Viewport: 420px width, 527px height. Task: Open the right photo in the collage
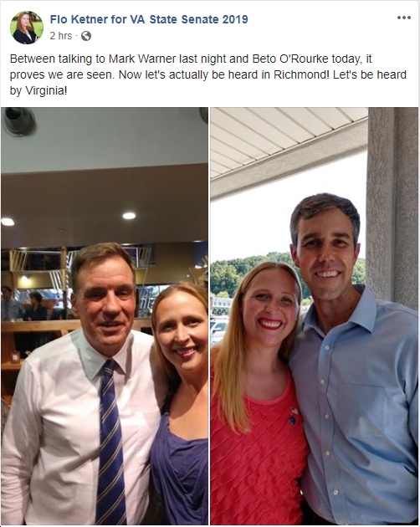click(315, 316)
